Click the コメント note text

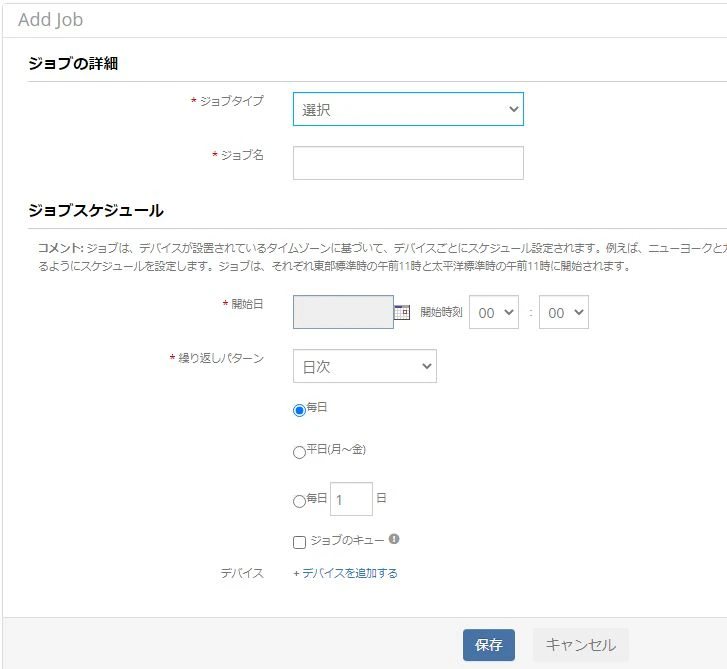(382, 257)
